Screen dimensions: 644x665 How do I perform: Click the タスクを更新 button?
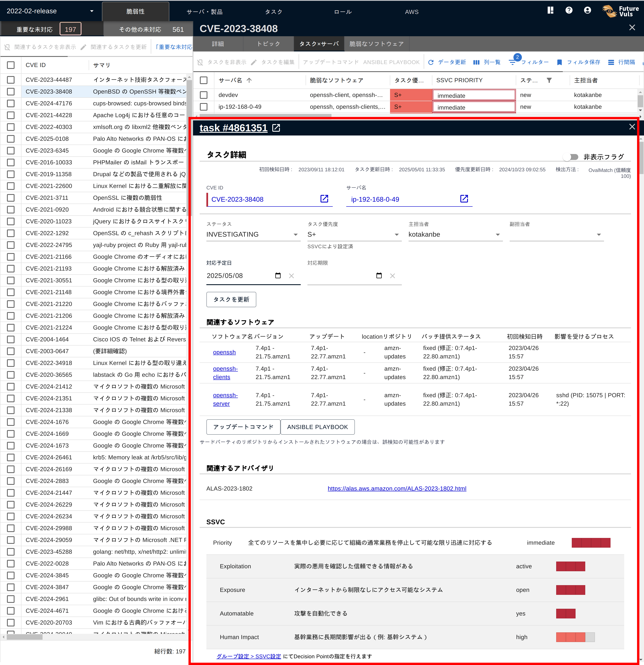(x=231, y=299)
